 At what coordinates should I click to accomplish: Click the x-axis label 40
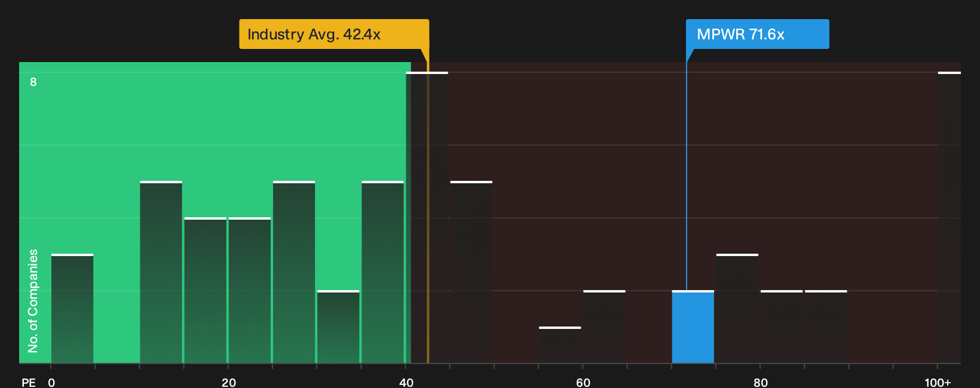406,383
